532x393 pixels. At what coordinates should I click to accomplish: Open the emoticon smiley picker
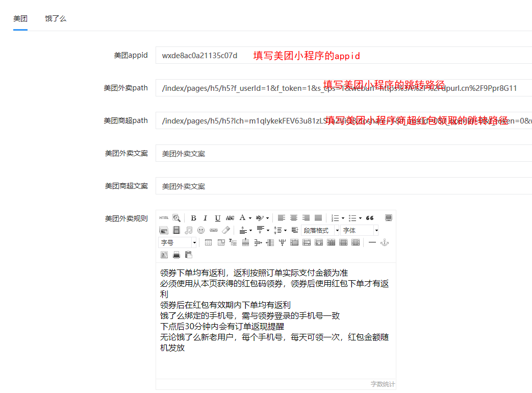click(x=201, y=230)
